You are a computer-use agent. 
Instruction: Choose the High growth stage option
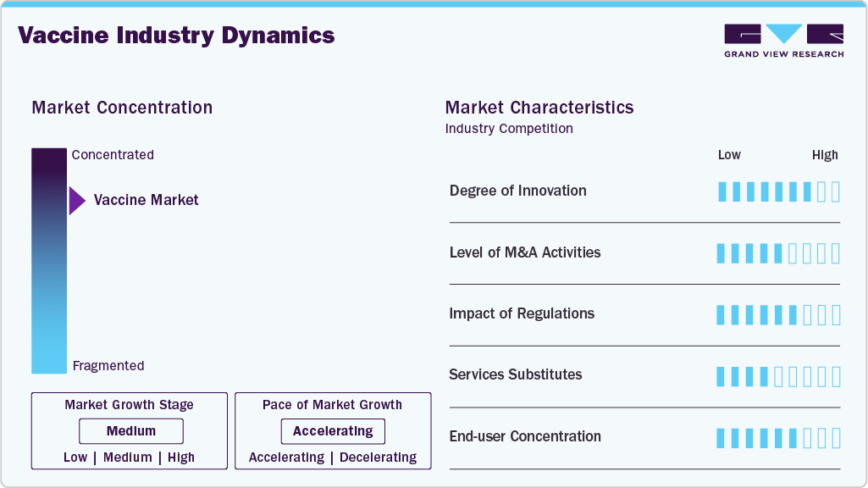[181, 457]
